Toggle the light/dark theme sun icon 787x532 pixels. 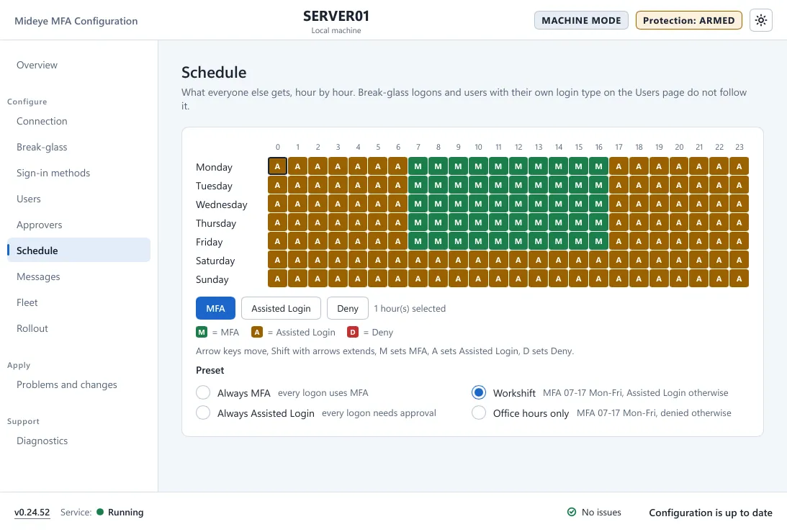pyautogui.click(x=761, y=21)
